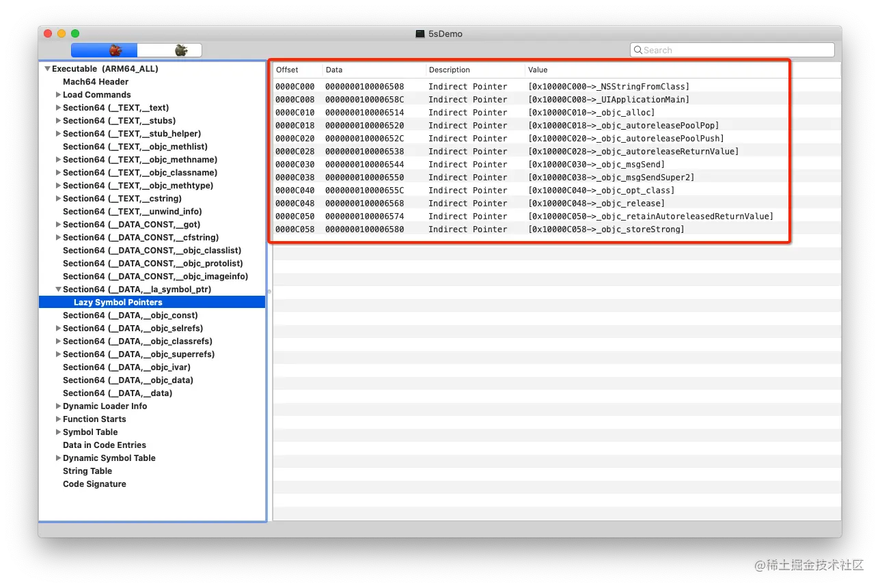
Task: Select the [0x10000C048->_objc_release] value
Action: tap(596, 204)
